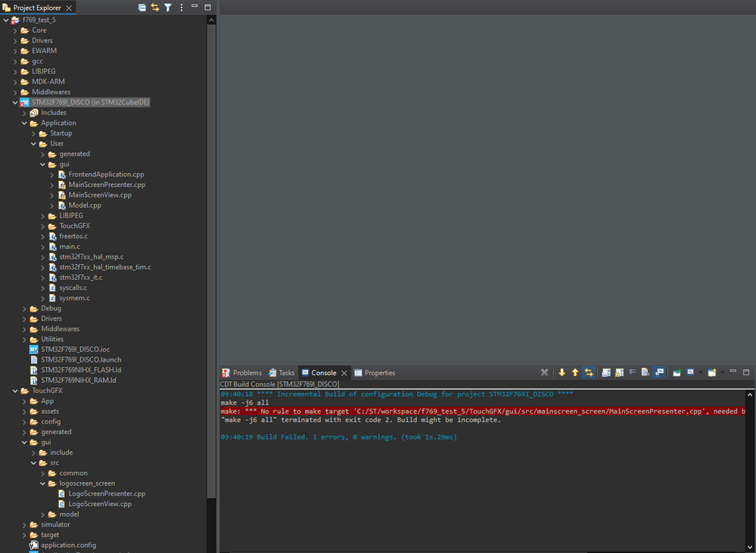This screenshot has height=553, width=756.
Task: Select STM32F769NIHX_RAM.ld linker script
Action: click(79, 381)
